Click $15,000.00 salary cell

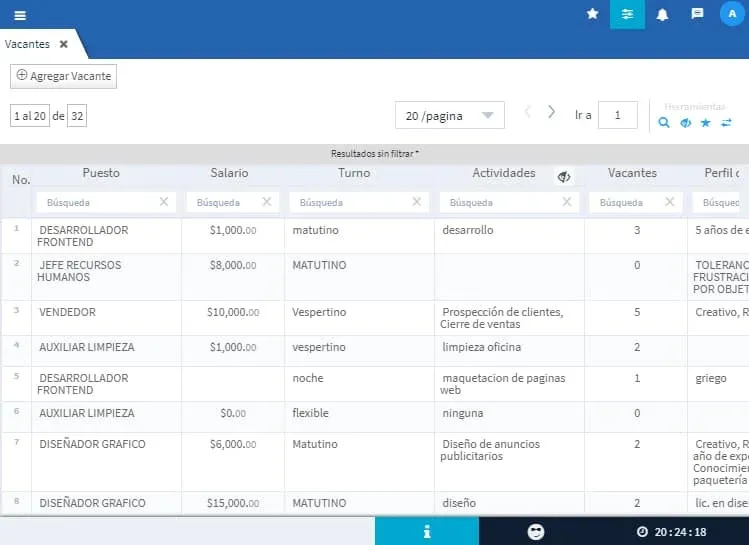(x=233, y=503)
